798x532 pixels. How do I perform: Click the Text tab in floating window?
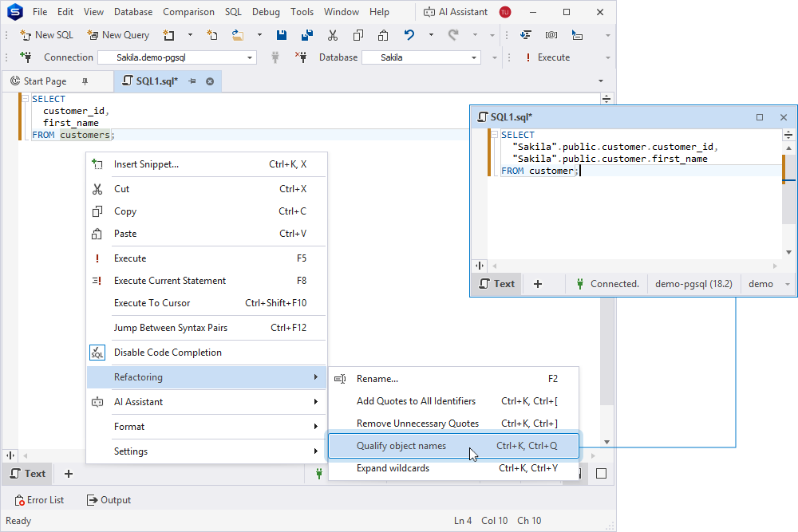tap(497, 284)
